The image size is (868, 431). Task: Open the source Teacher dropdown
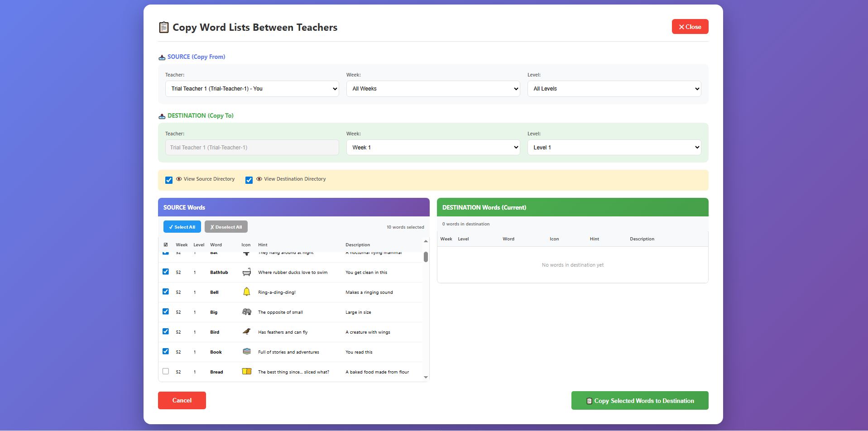[252, 89]
